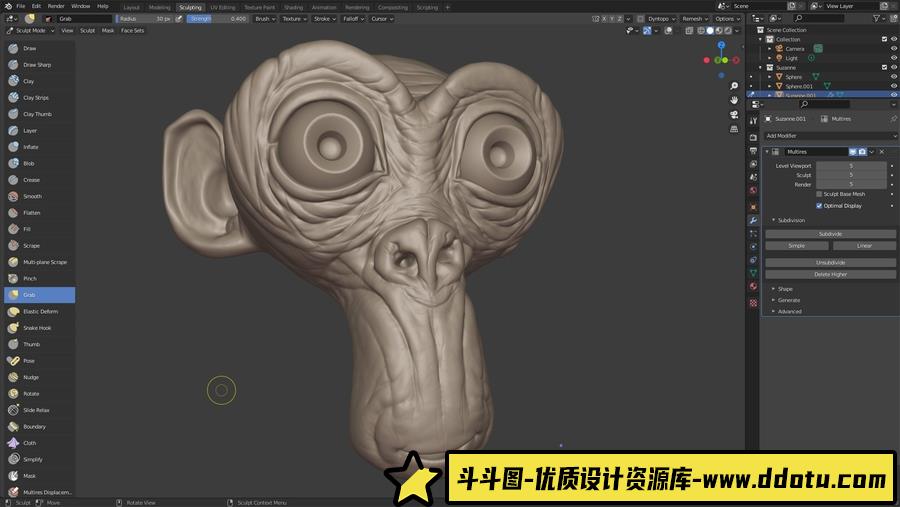Select the Nudge brush

39,377
